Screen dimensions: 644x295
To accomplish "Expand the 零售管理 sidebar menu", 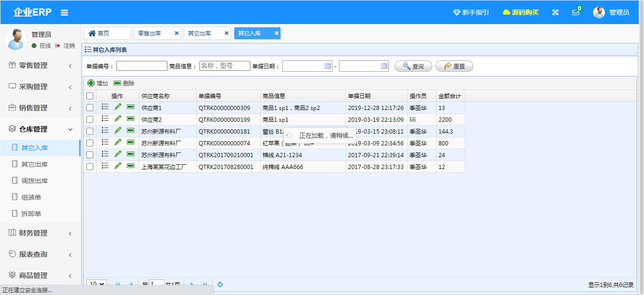I will coord(40,66).
